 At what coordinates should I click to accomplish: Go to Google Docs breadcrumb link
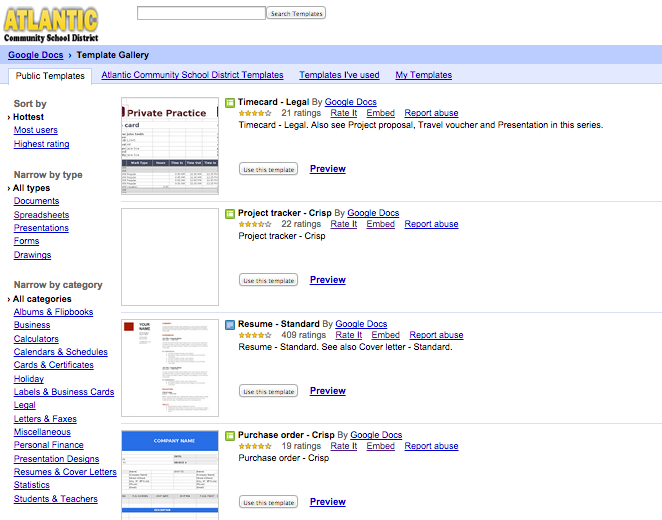[x=35, y=55]
